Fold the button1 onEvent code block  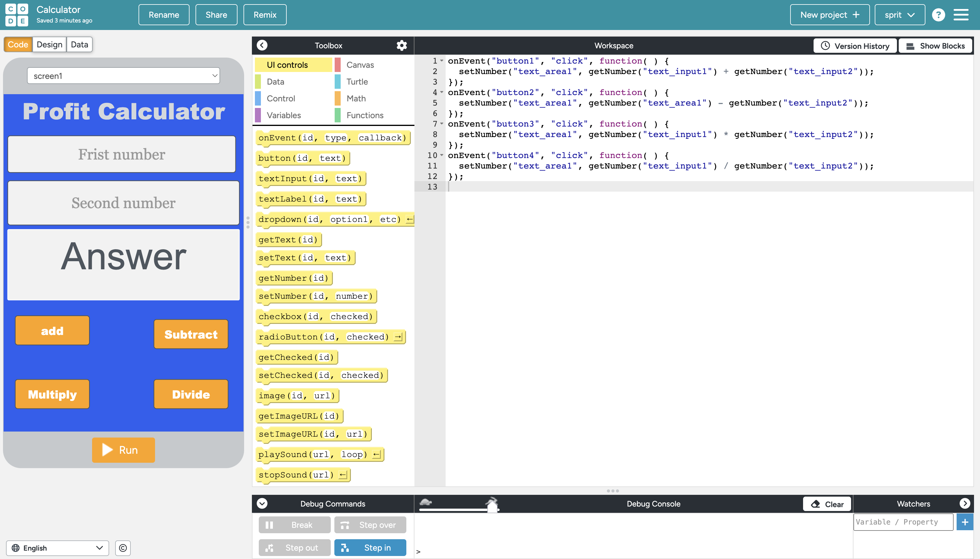442,61
